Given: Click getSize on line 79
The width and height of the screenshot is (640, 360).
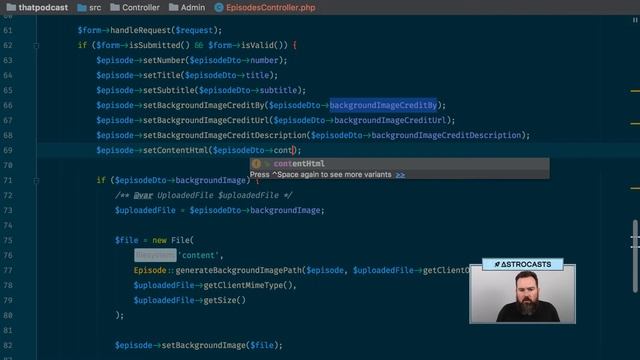Looking at the screenshot, I should [x=220, y=300].
